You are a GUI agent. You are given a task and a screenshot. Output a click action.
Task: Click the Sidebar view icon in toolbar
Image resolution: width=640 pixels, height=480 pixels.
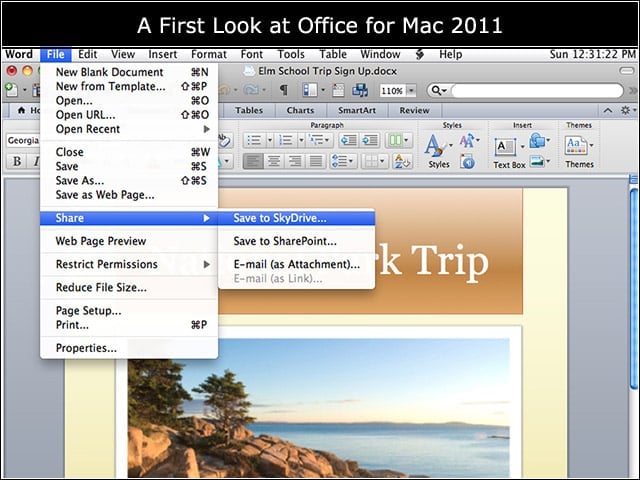[x=310, y=90]
